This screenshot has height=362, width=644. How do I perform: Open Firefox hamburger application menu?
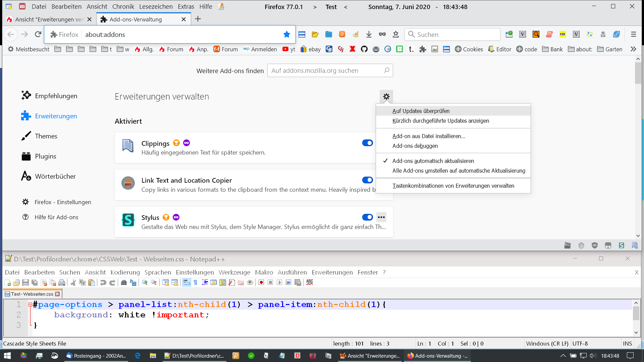(633, 34)
